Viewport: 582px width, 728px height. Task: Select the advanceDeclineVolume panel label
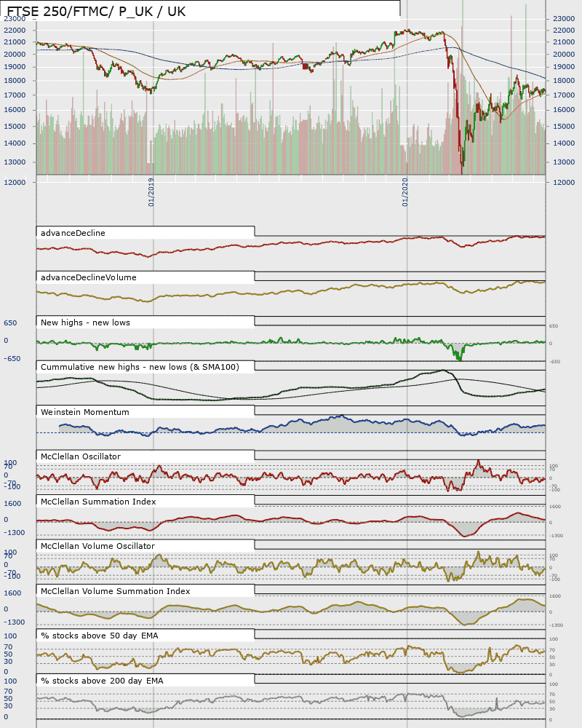pos(89,277)
